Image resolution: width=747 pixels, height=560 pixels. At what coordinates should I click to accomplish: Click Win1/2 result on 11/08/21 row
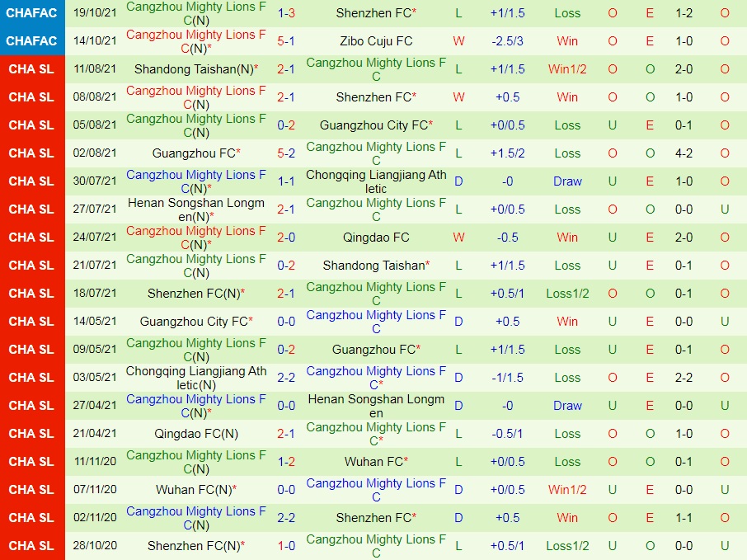click(567, 69)
